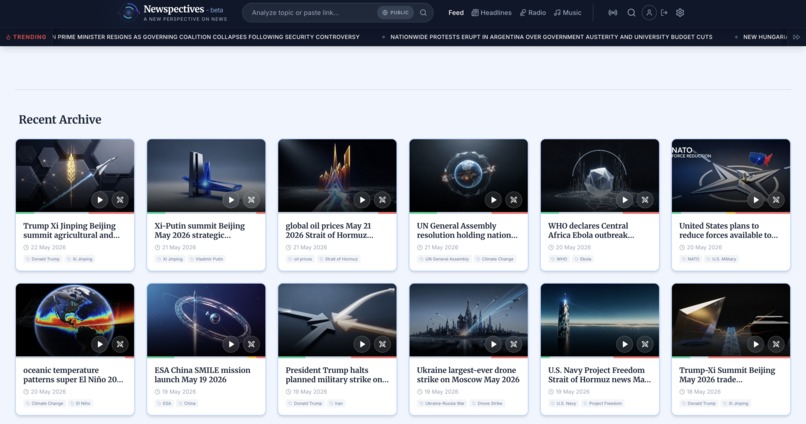Open the UN General Assembly globe thumbnail
The width and height of the screenshot is (806, 424).
(x=468, y=175)
